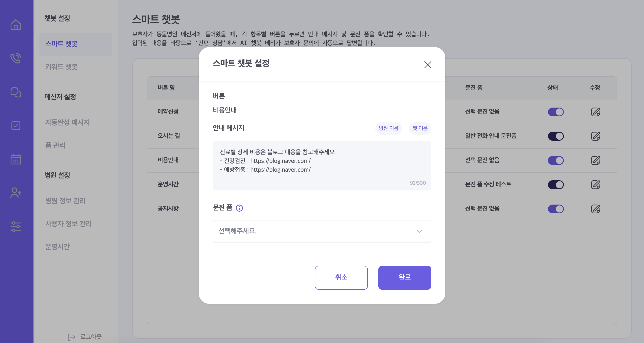This screenshot has height=343, width=644.
Task: Click edit icon for 예약신청 row
Action: click(596, 112)
